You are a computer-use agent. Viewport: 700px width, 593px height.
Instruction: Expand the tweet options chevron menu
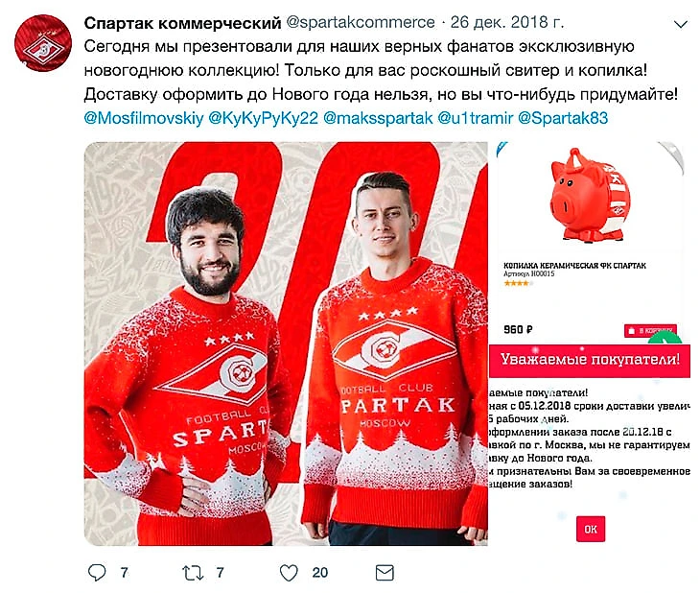pos(681,25)
